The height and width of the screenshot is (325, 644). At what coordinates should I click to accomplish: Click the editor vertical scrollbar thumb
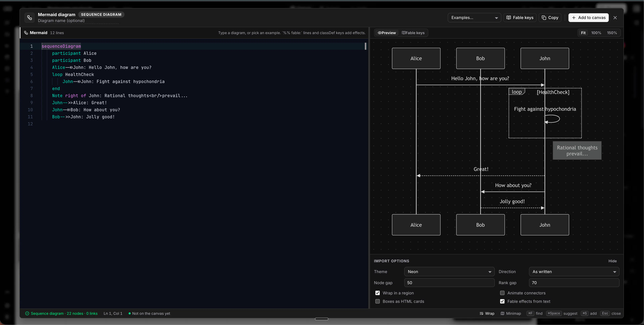tap(365, 46)
